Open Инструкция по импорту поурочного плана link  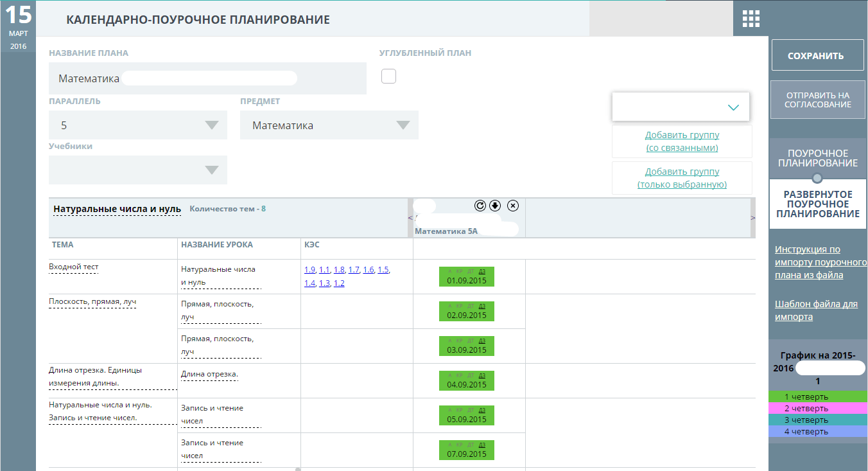[x=820, y=262]
